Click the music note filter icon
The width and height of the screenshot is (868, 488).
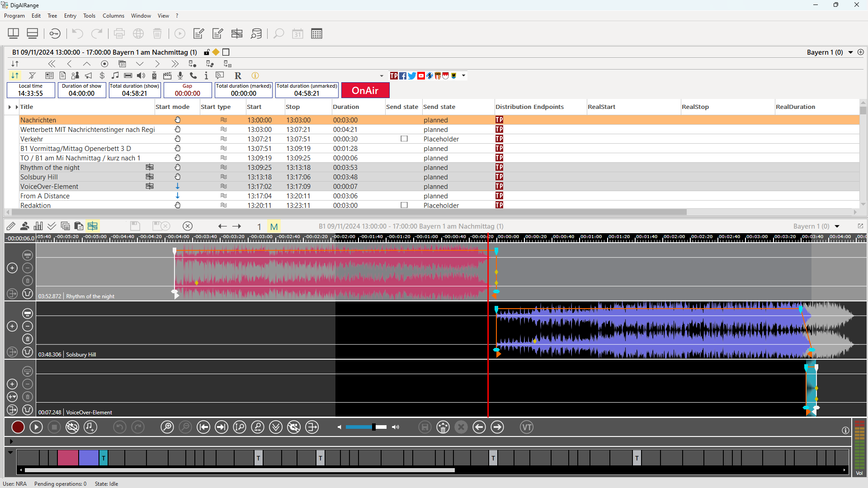coord(115,75)
